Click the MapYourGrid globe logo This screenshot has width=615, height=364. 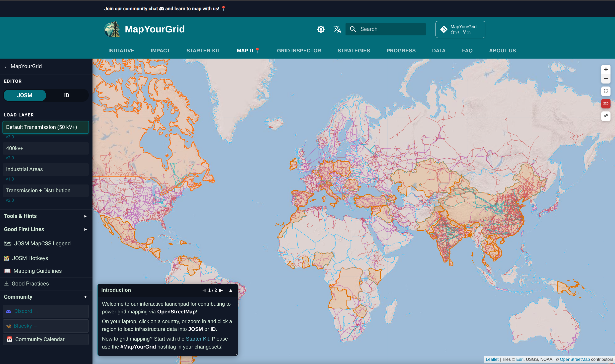tap(112, 29)
